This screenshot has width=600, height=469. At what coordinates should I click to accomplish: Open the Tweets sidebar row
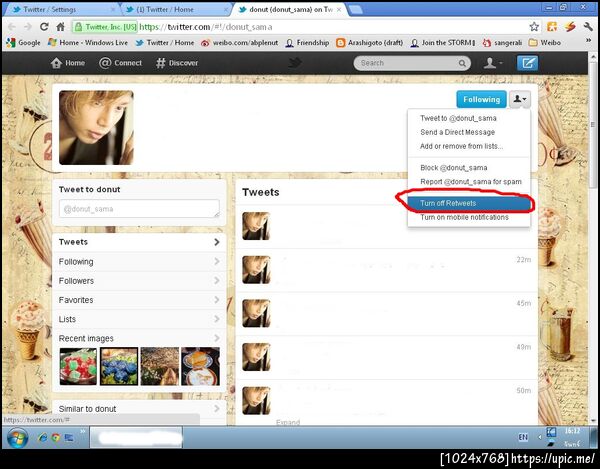[139, 242]
